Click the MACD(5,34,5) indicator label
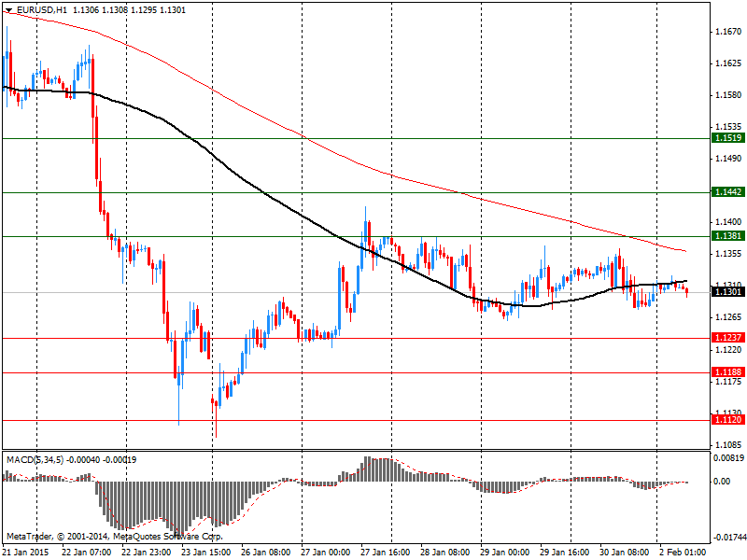Viewport: 747px width, 560px height. click(x=35, y=460)
